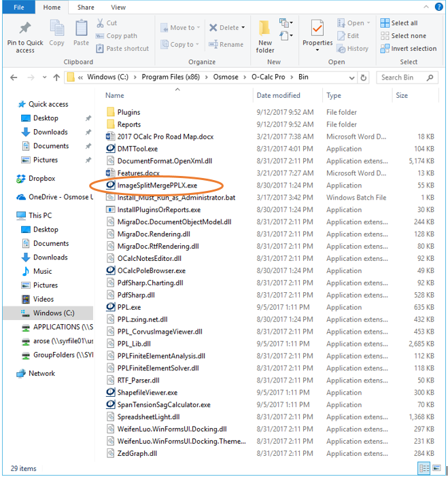448x479 pixels.
Task: Collapse the ribbon with the chevron
Action: pyautogui.click(x=426, y=7)
